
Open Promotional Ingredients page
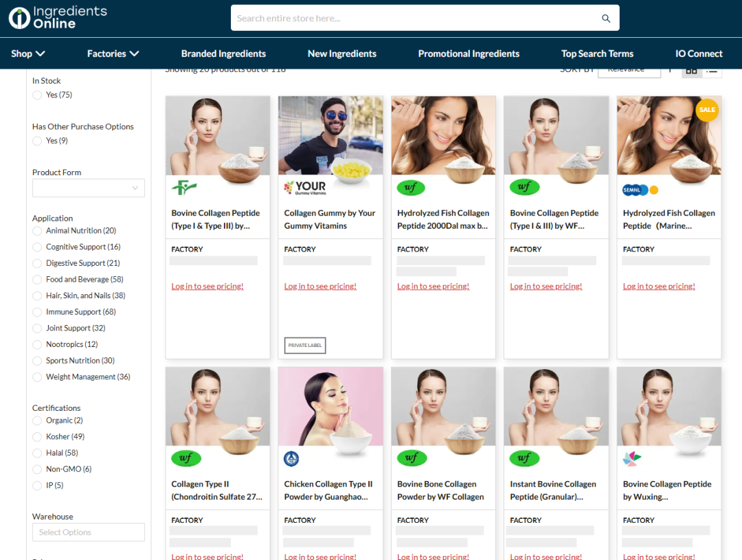(x=469, y=54)
